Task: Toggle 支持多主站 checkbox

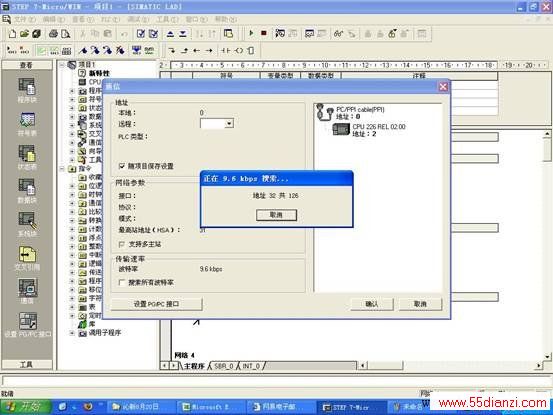Action: click(x=122, y=244)
